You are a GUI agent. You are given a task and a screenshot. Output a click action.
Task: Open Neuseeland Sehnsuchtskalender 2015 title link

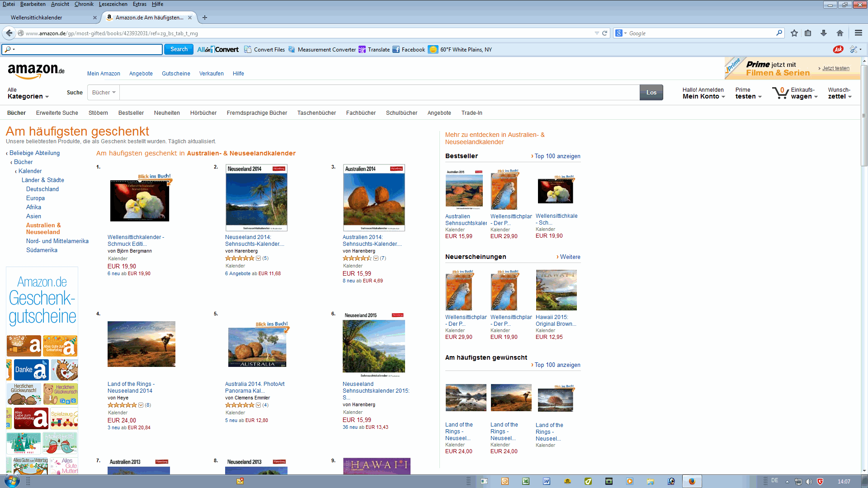coord(376,391)
